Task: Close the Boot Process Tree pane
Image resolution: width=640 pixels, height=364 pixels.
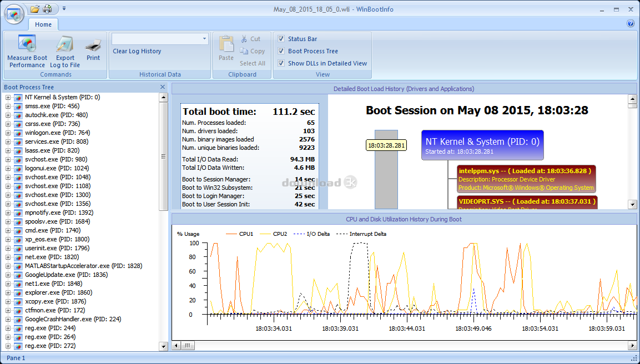Action: click(163, 87)
